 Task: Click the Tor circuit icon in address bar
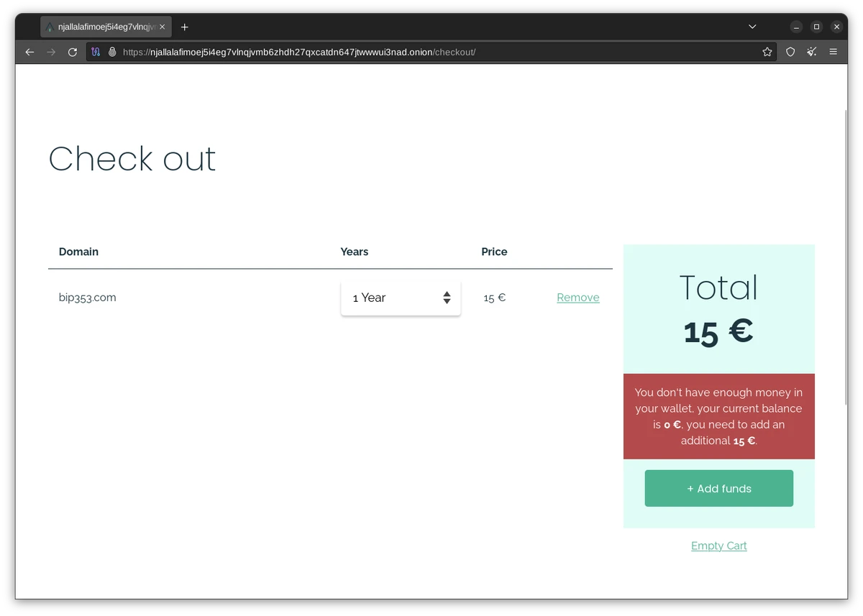tap(96, 52)
